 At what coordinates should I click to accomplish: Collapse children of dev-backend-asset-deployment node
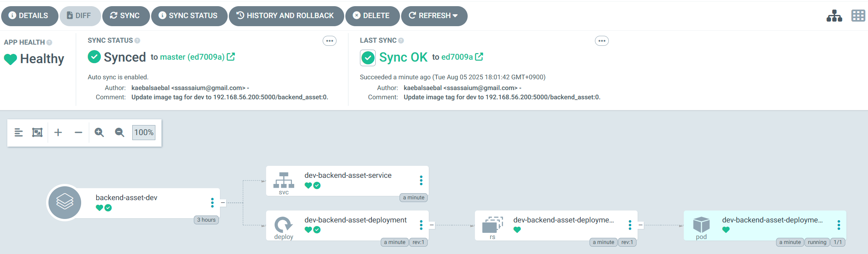tap(432, 225)
